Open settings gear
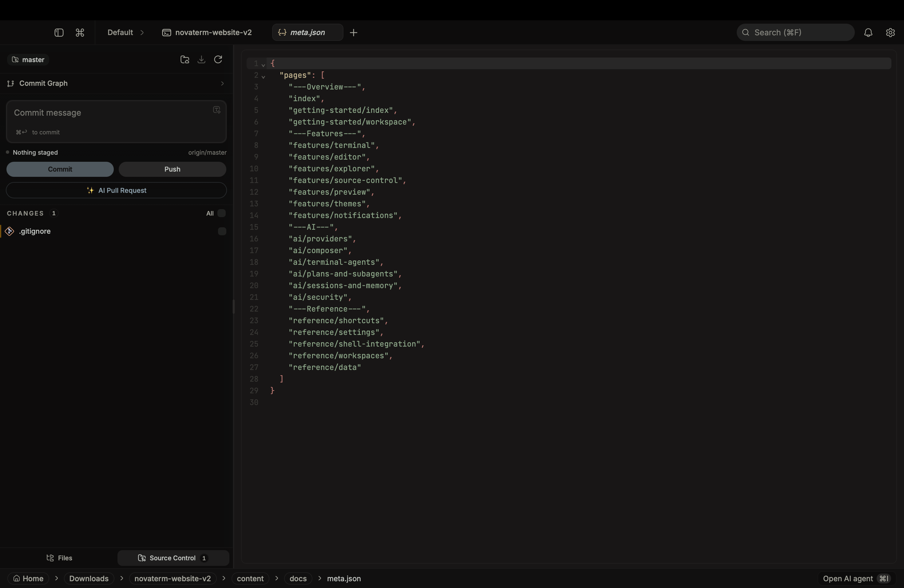The image size is (904, 588). coord(890,33)
